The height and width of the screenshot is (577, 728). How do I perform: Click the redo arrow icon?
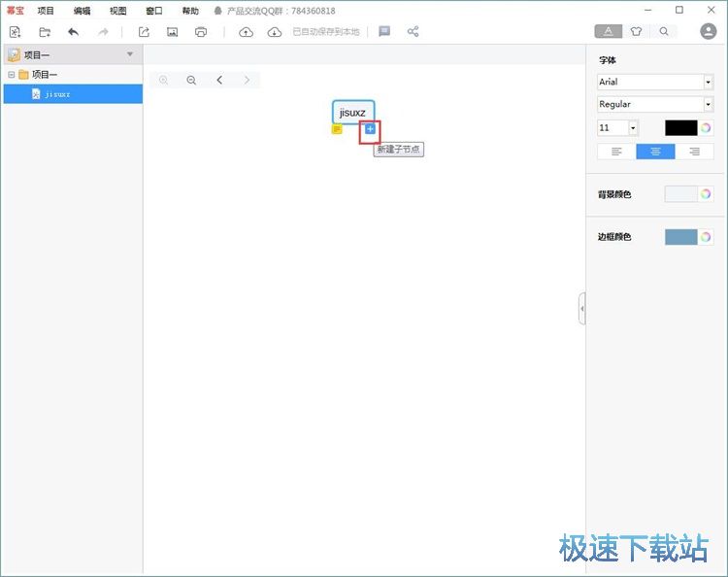[x=103, y=32]
